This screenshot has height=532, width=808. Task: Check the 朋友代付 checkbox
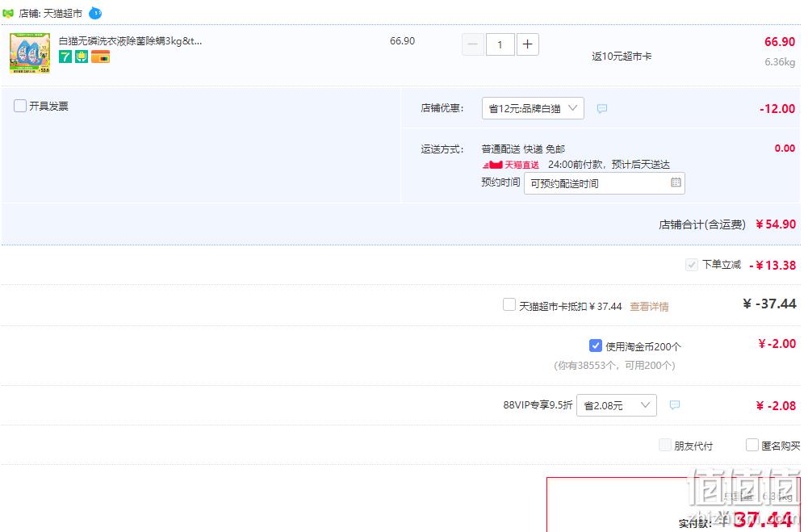point(665,444)
